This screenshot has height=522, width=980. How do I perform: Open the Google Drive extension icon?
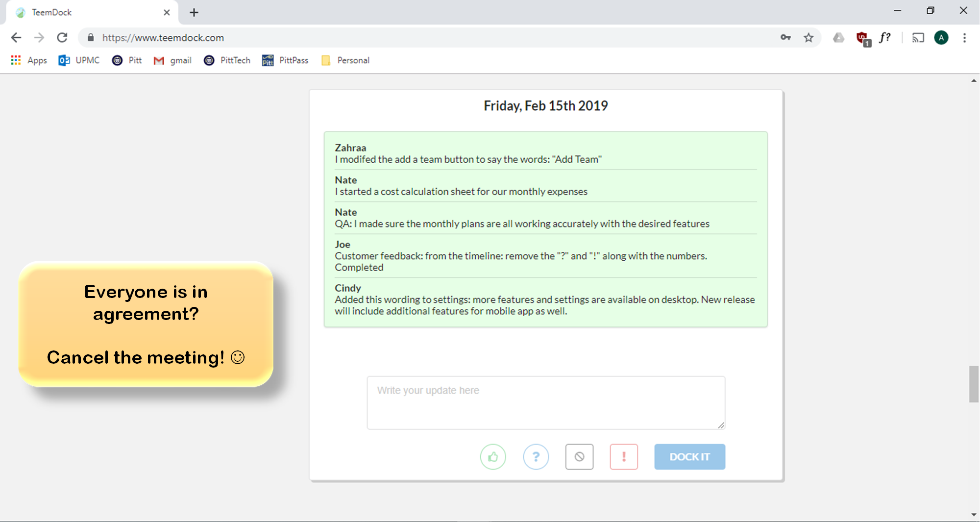click(x=839, y=38)
